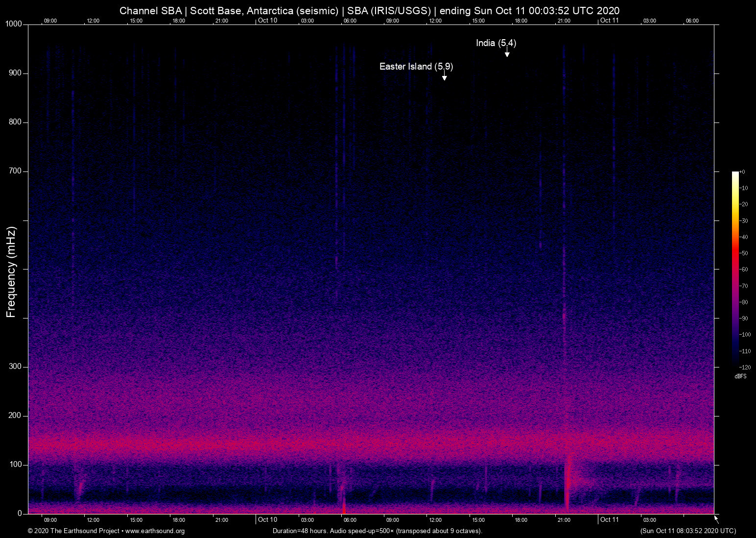Image resolution: width=756 pixels, height=538 pixels.
Task: Click the 700 tick label on the frequency axis
Action: pyautogui.click(x=15, y=171)
